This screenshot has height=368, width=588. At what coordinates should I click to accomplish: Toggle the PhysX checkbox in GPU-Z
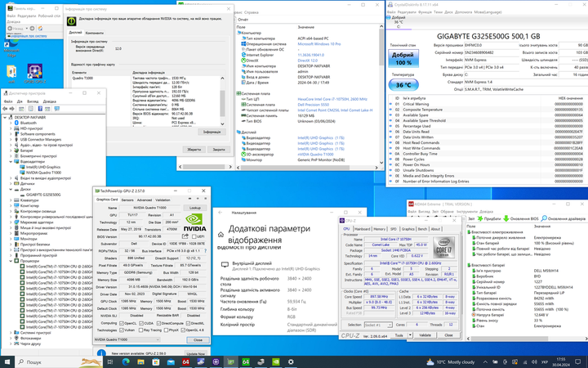point(166,330)
